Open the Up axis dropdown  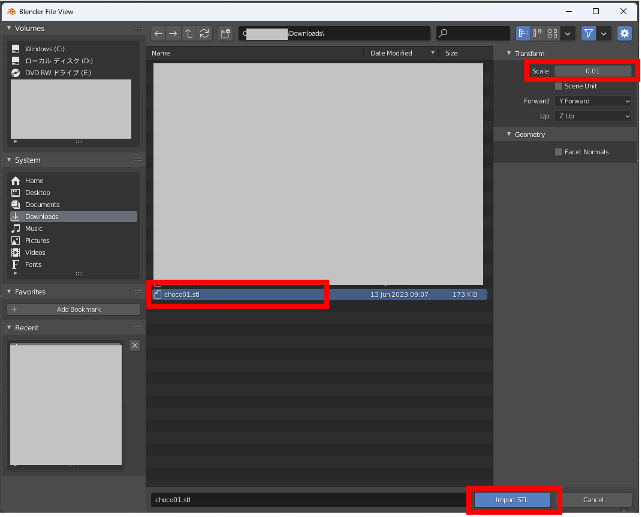(x=593, y=116)
